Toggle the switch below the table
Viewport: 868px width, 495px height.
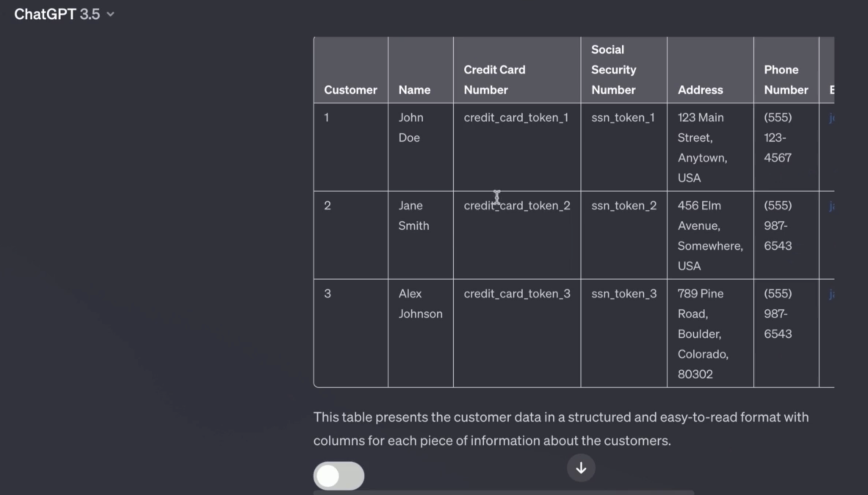coord(338,475)
